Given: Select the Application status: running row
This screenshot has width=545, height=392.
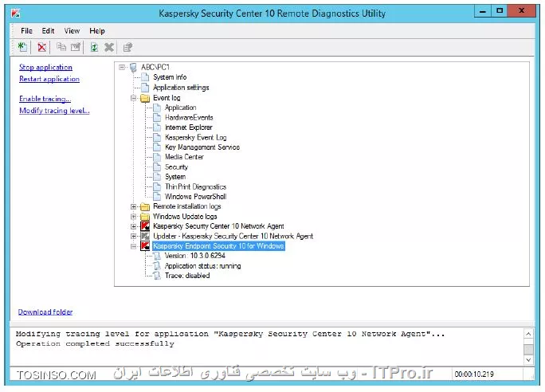Looking at the screenshot, I should point(203,266).
